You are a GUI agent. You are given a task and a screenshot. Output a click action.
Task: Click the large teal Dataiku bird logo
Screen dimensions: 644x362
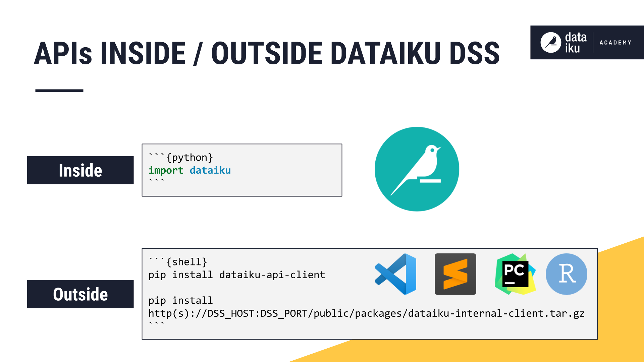point(417,169)
